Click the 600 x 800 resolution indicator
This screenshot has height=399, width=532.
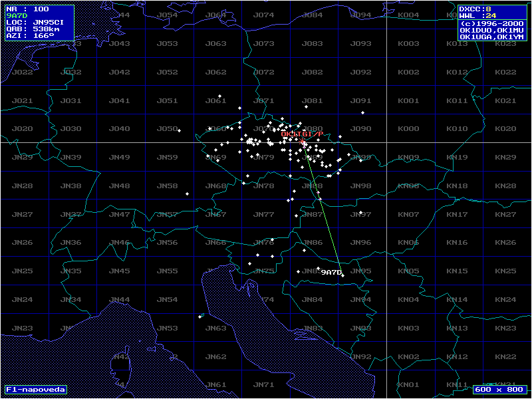tap(499, 389)
